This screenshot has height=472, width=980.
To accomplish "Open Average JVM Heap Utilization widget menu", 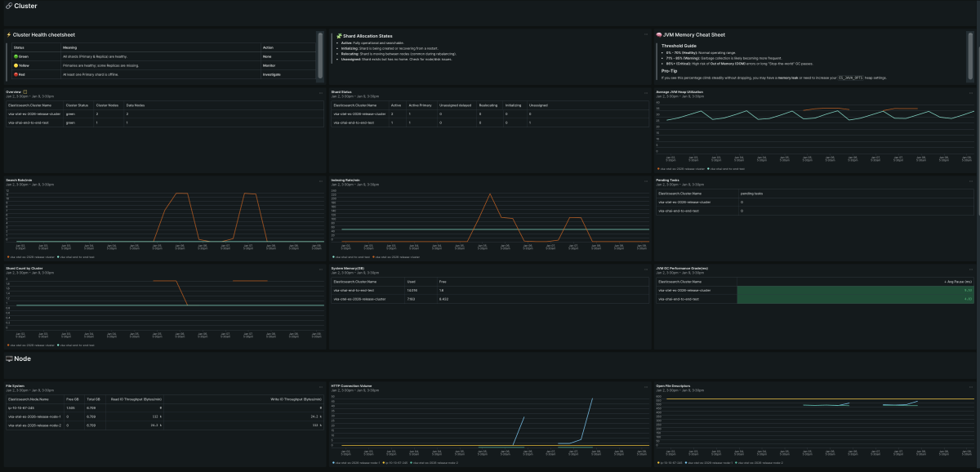I will 970,92.
